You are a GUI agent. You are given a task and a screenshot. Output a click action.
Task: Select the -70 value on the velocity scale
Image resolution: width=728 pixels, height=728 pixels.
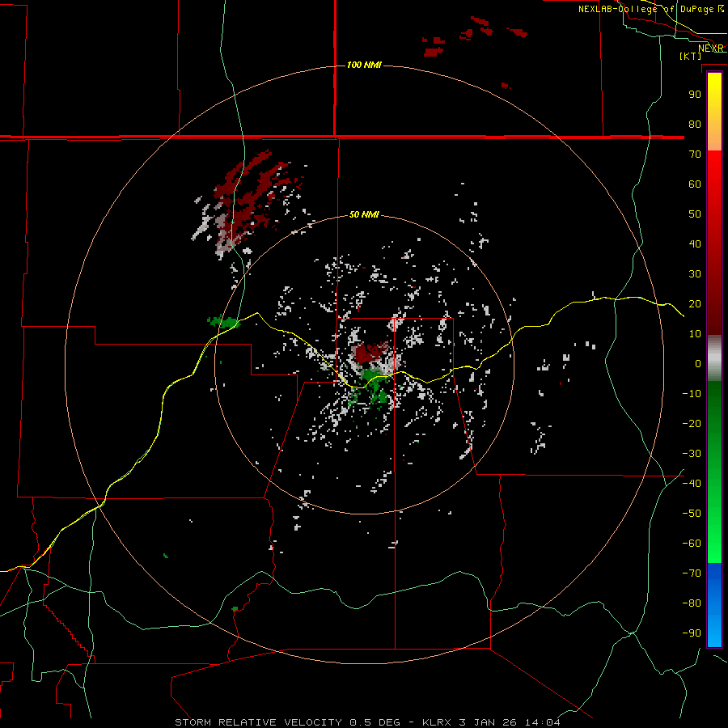click(692, 573)
